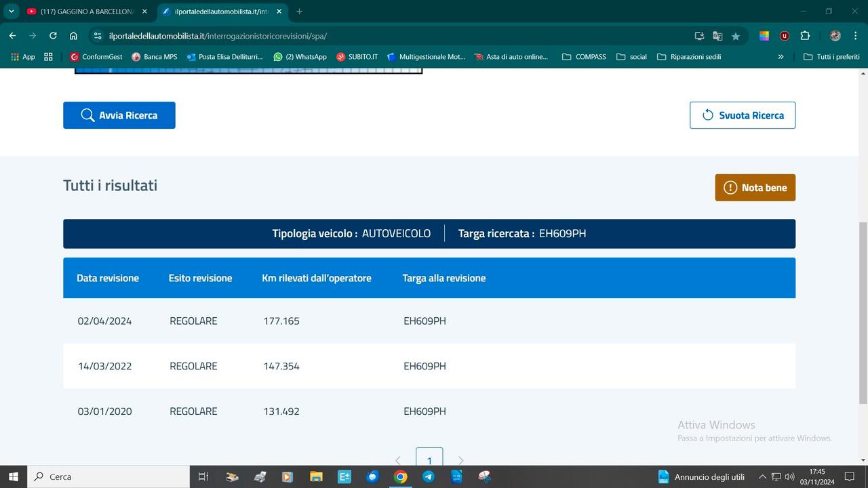
Task: Select the 02/04/2024 revision date
Action: (104, 321)
